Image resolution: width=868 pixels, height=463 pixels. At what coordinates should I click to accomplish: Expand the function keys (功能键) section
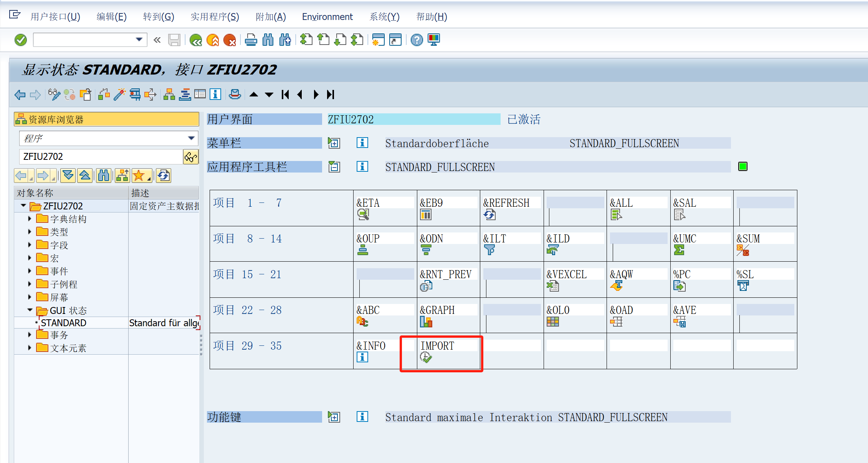(334, 417)
